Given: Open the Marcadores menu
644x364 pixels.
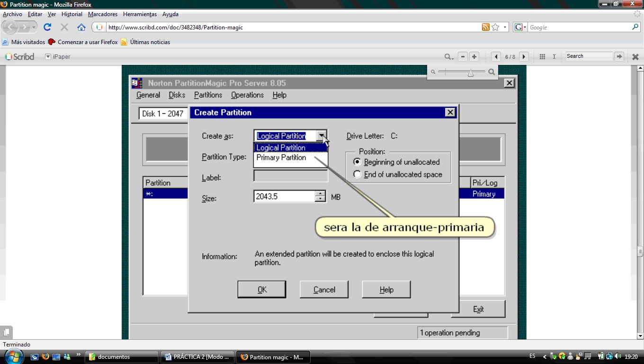Looking at the screenshot, I should pyautogui.click(x=103, y=14).
